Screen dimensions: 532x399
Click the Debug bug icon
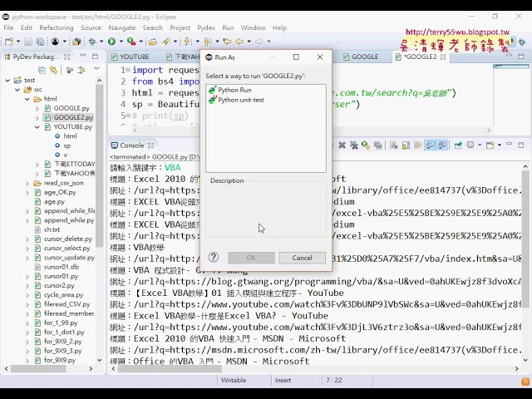click(92, 42)
